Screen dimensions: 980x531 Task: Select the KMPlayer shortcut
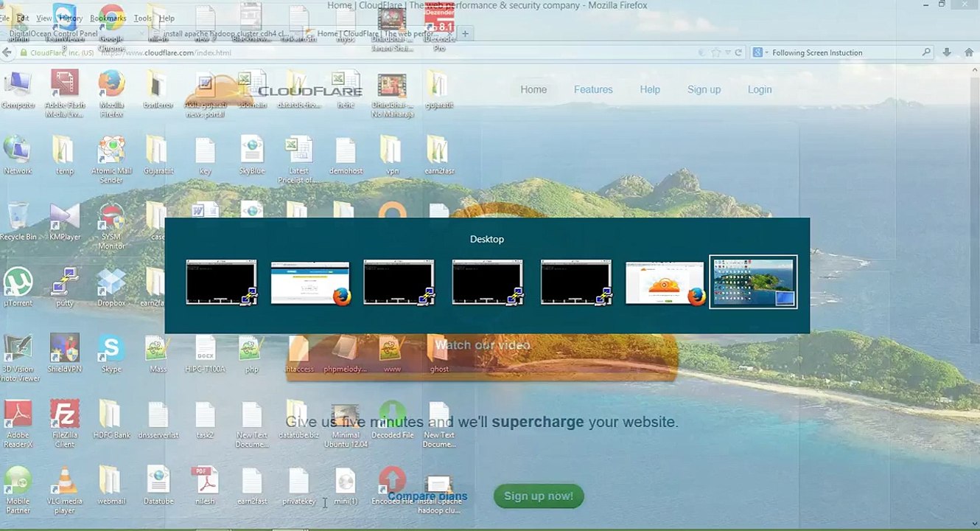(65, 221)
